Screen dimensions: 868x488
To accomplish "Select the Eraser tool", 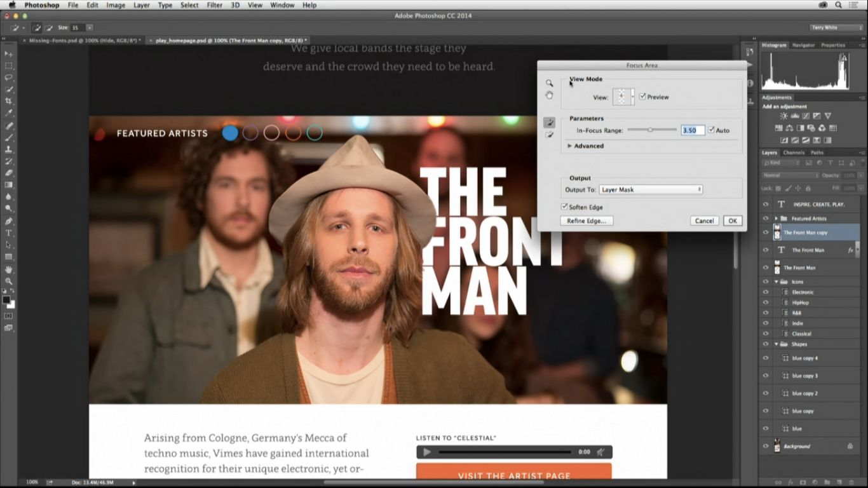I will pos(9,173).
